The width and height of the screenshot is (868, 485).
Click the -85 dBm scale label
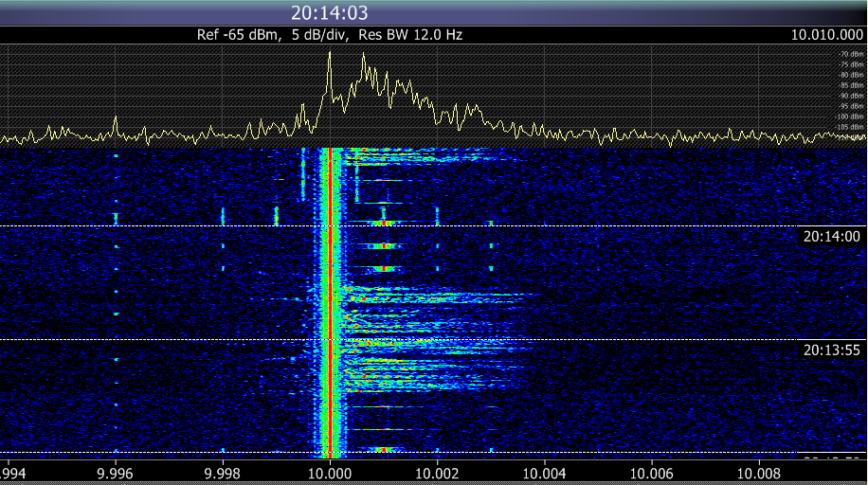850,85
